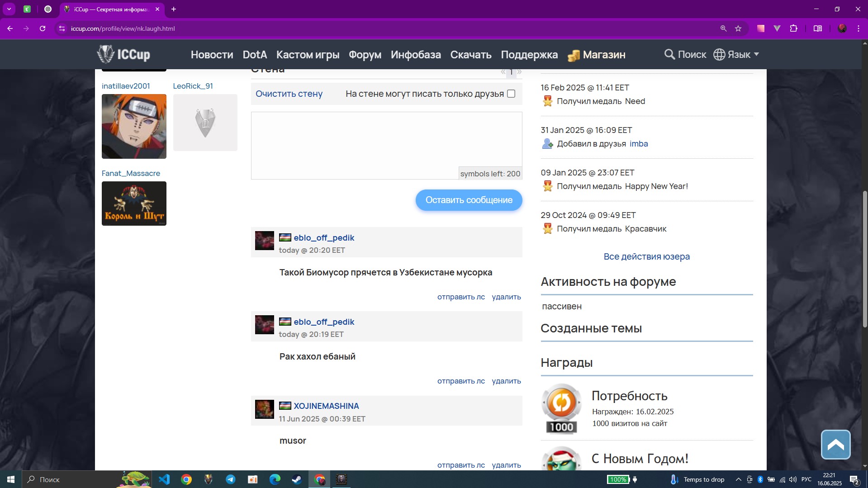Click the page scrollbar thumb

coord(865,259)
